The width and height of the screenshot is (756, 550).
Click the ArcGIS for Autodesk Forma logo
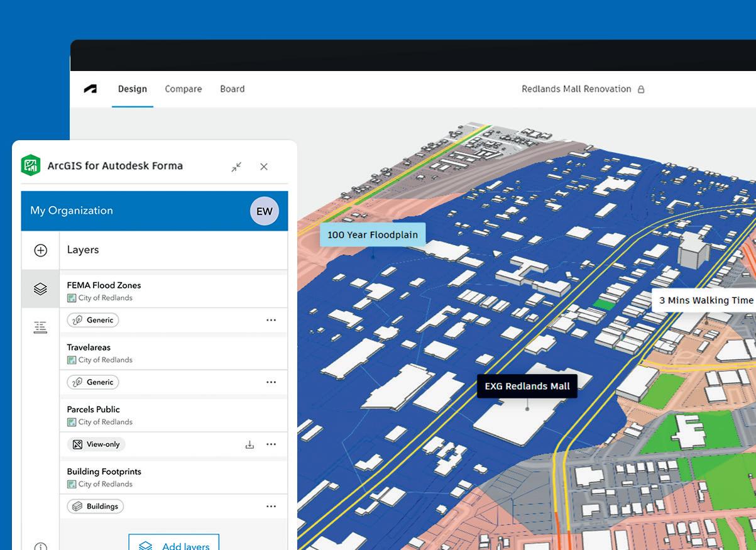pyautogui.click(x=31, y=166)
